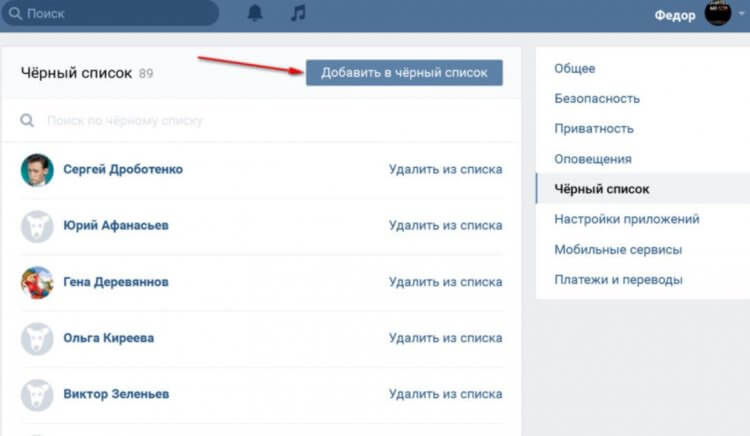
Task: Open Сергей Дроботенко profile link
Action: point(123,169)
